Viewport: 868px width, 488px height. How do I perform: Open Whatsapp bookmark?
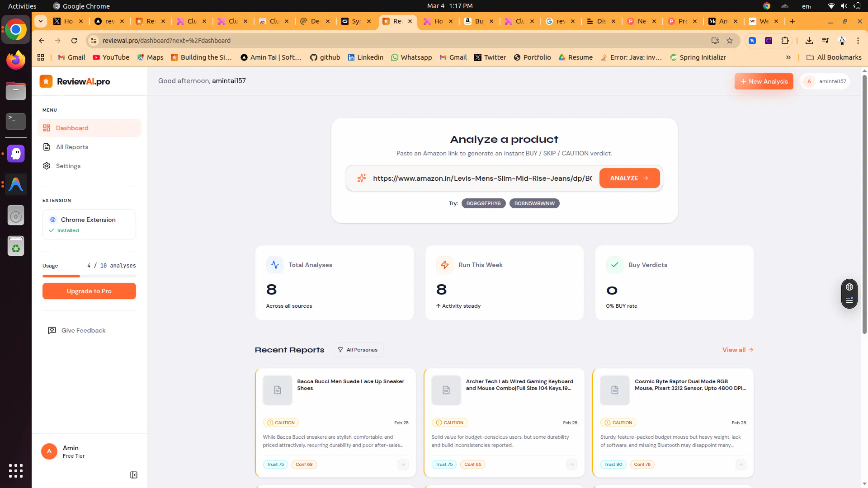click(411, 57)
